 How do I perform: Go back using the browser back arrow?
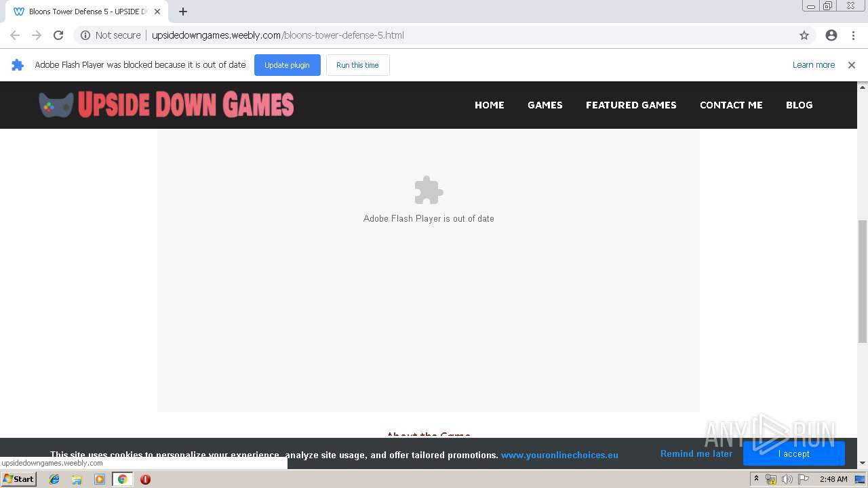coord(15,35)
